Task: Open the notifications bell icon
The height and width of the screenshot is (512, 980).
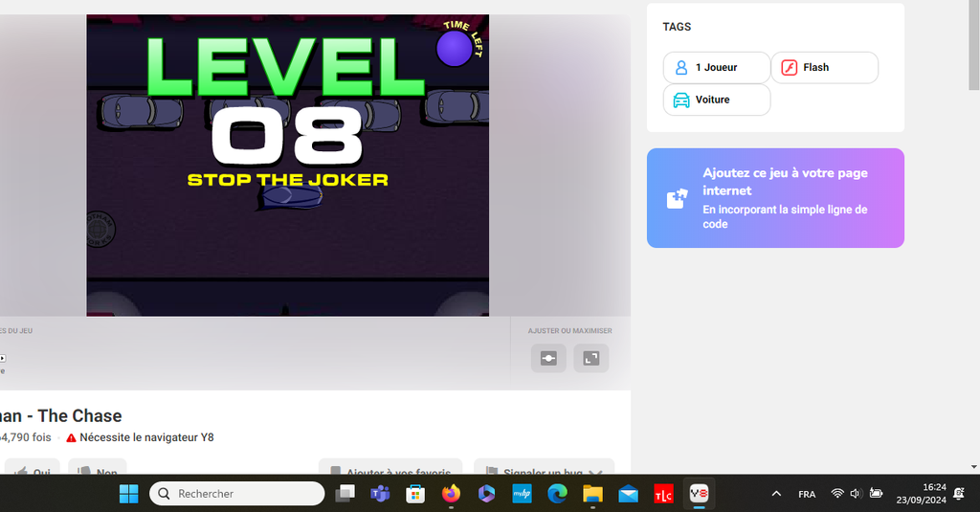Action: pyautogui.click(x=959, y=494)
